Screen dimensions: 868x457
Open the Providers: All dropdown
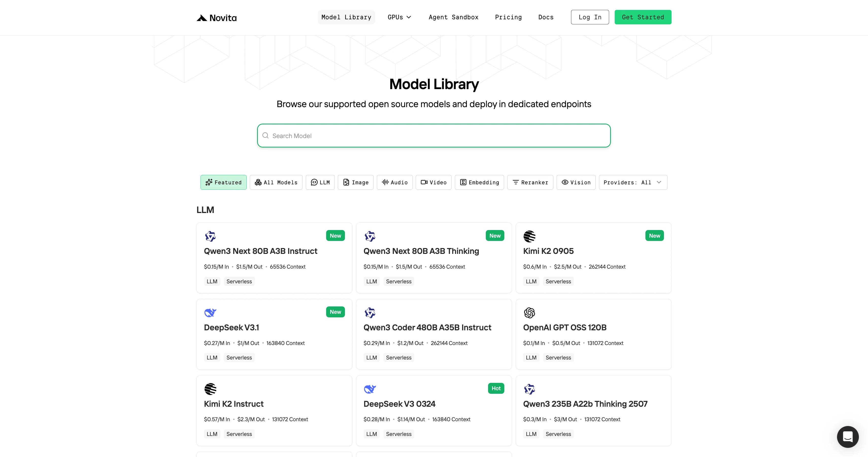click(633, 182)
